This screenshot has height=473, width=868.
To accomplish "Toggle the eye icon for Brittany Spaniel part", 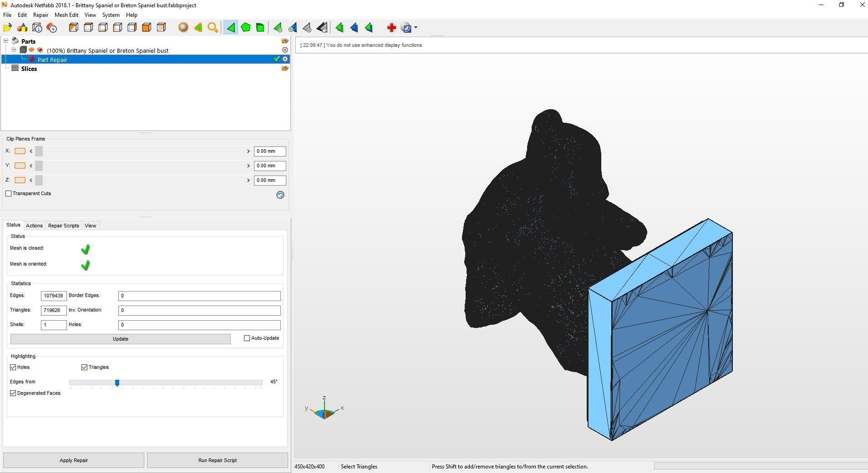I will coord(31,50).
